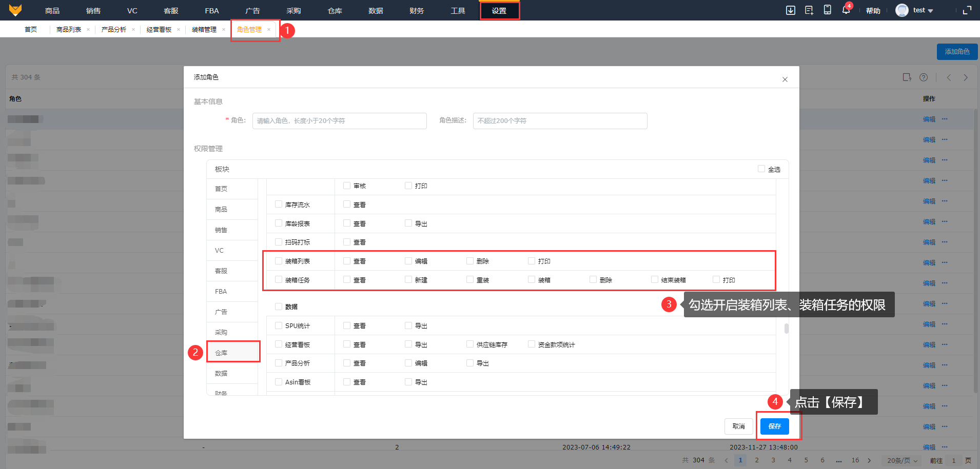Open the 设置 menu in the top navigation
980x469 pixels.
(499, 10)
